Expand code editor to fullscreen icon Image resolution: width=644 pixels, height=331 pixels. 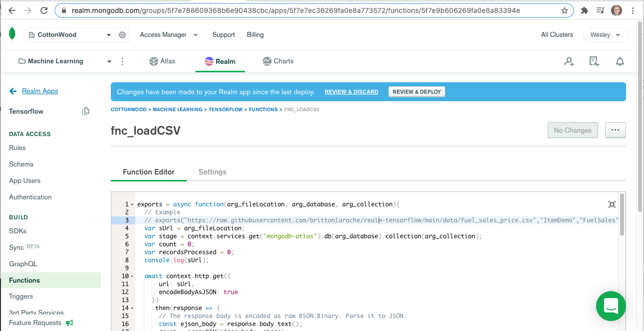[x=612, y=204]
